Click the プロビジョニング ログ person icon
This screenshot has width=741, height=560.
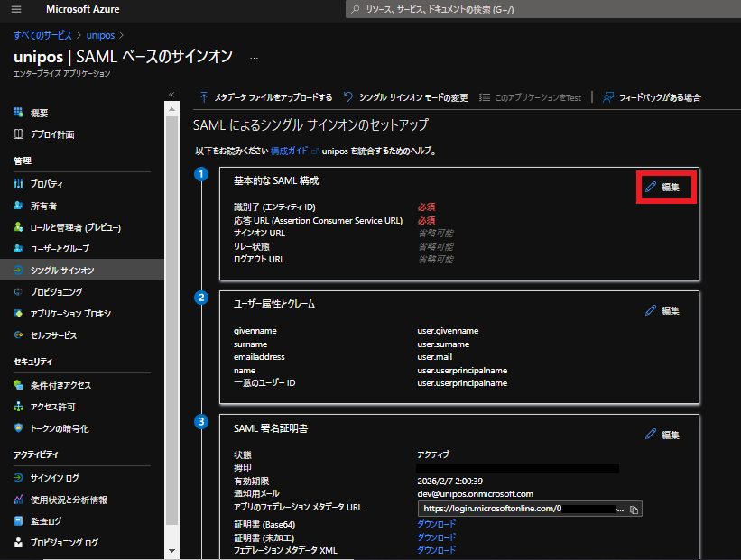click(x=18, y=542)
